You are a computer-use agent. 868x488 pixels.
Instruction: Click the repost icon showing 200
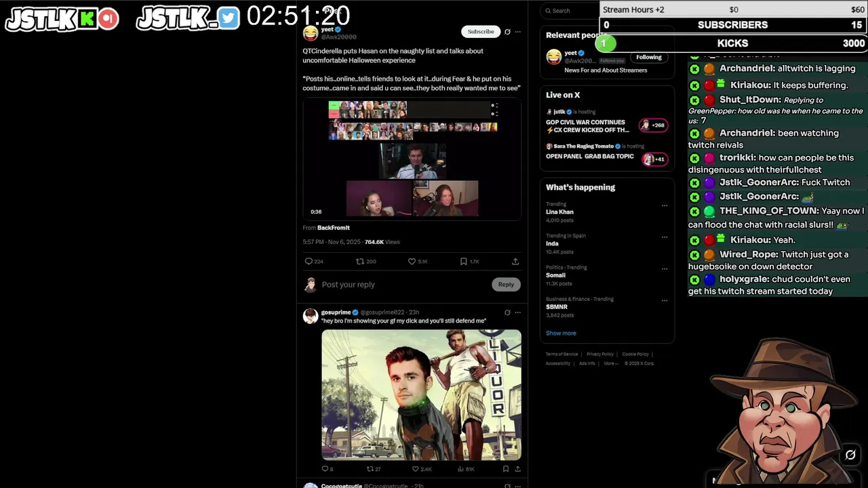(360, 262)
